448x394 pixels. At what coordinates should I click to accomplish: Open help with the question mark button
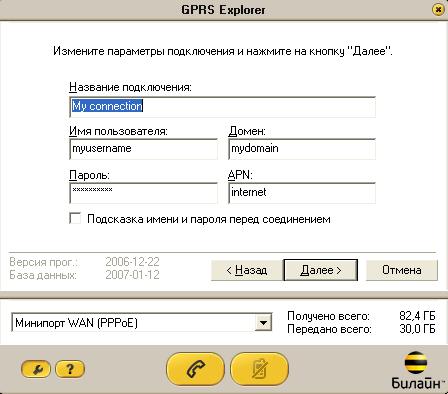tap(70, 369)
